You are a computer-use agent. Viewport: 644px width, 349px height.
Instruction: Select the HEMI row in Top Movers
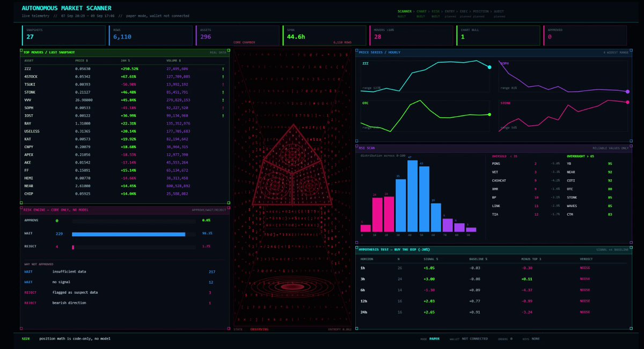click(125, 177)
